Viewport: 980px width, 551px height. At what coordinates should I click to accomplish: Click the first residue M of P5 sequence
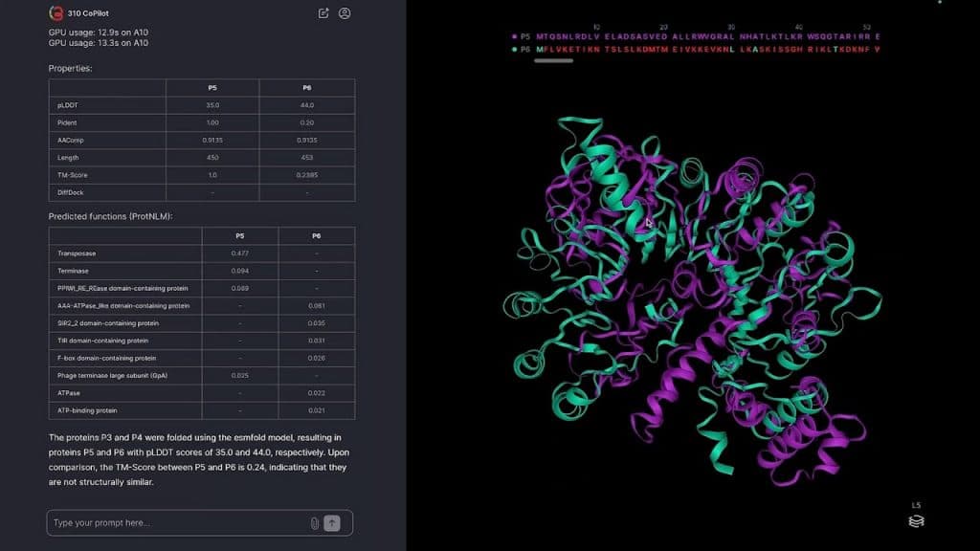pos(539,36)
